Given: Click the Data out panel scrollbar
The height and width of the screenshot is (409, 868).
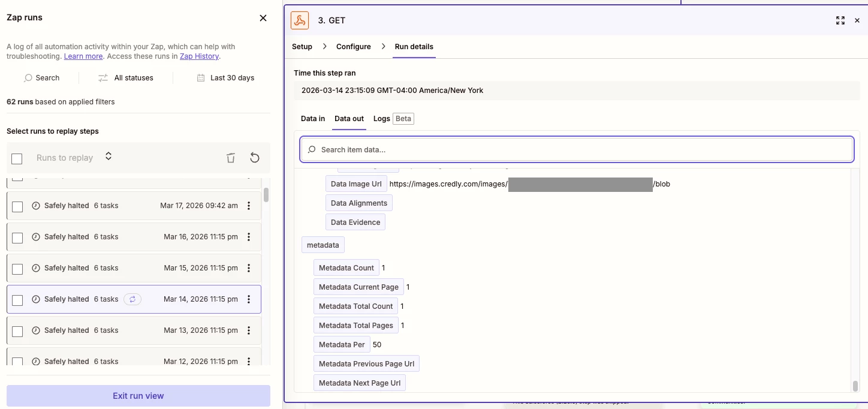Looking at the screenshot, I should tap(855, 386).
